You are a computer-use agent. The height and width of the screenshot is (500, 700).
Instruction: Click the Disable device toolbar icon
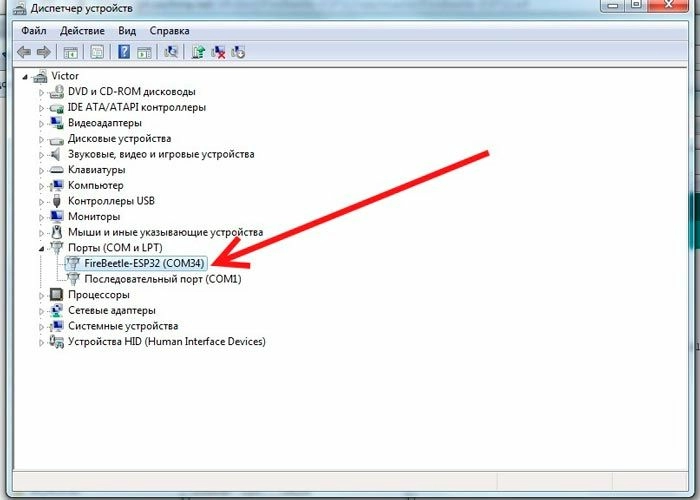[238, 51]
